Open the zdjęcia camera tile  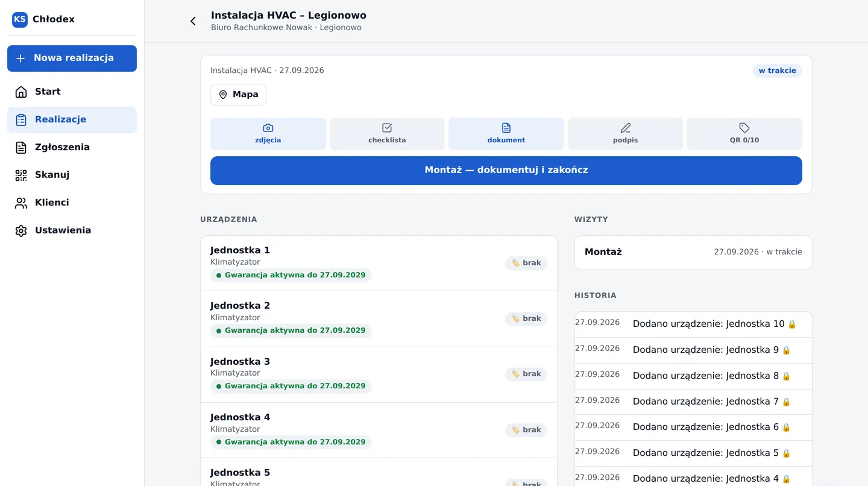tap(268, 134)
